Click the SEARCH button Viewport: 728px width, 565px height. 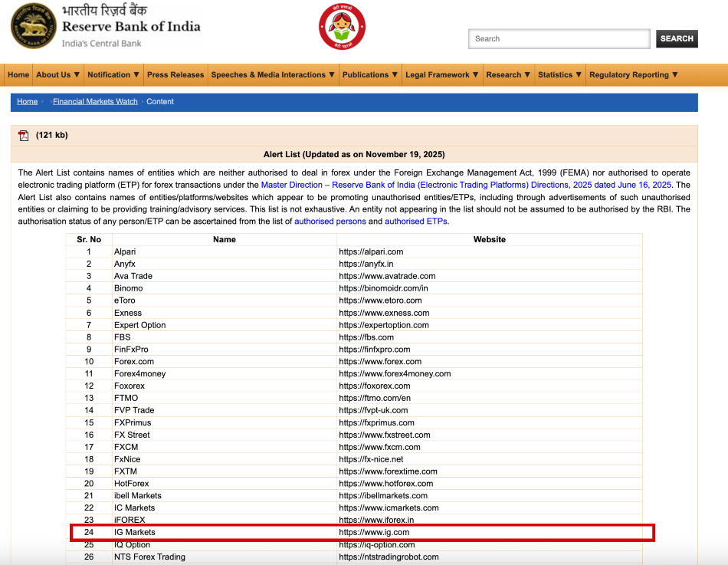click(677, 38)
